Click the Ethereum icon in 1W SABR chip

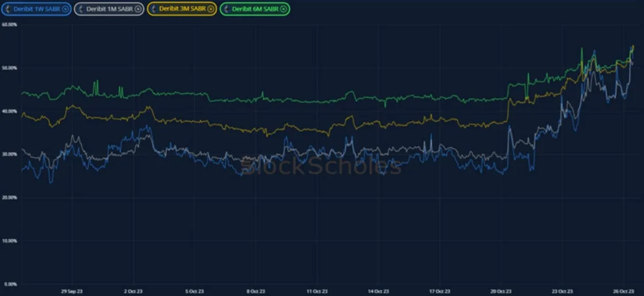[x=9, y=9]
